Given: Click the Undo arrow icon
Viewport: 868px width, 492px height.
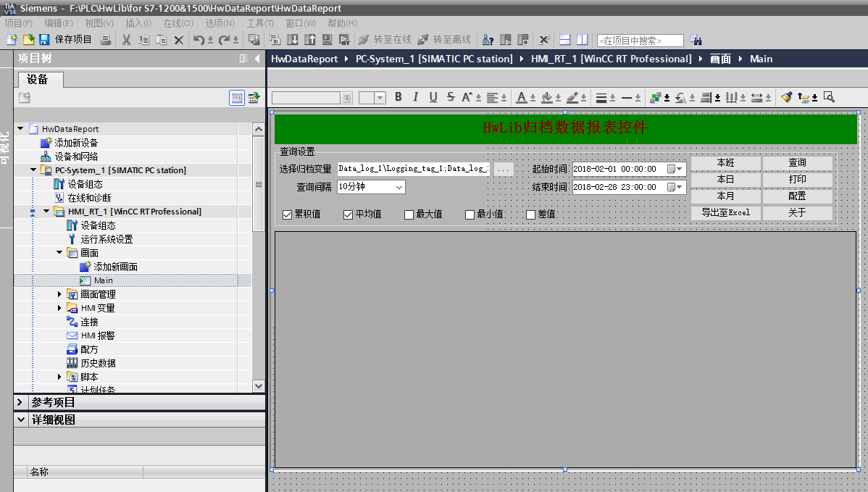Looking at the screenshot, I should [199, 40].
